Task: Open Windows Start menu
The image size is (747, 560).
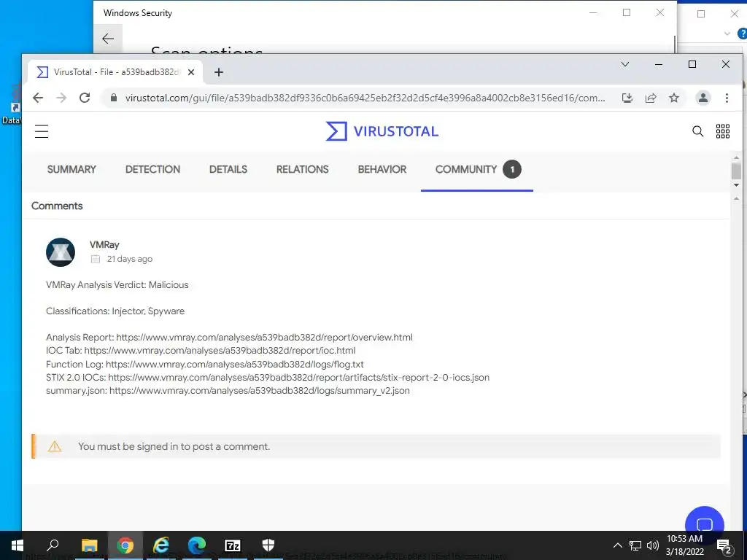Action: pyautogui.click(x=18, y=545)
